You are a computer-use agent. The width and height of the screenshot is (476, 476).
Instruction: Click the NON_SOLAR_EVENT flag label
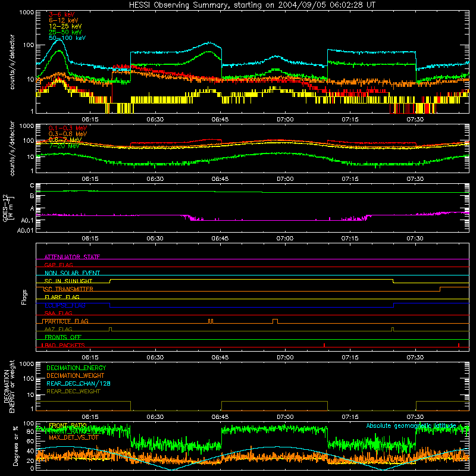click(72, 273)
